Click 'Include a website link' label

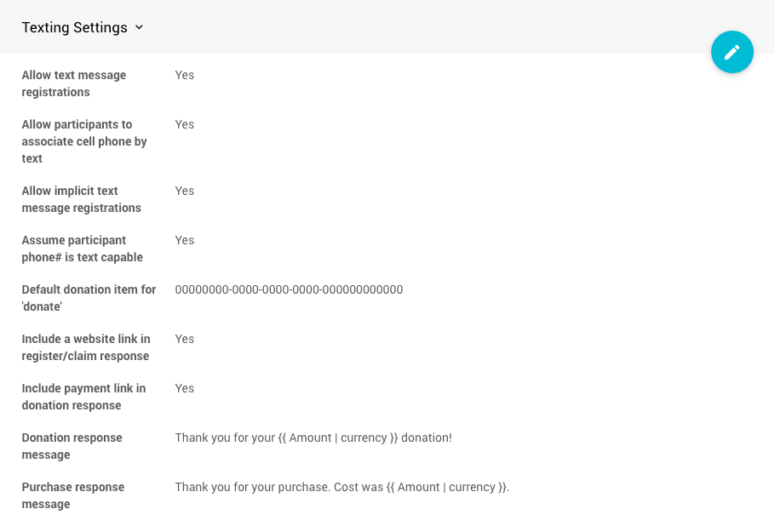pyautogui.click(x=85, y=347)
